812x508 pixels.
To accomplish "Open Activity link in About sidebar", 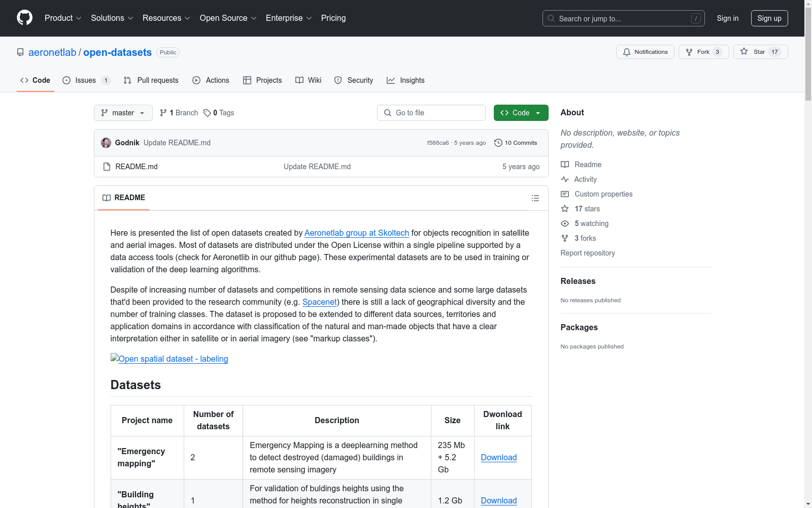I will pos(579,179).
